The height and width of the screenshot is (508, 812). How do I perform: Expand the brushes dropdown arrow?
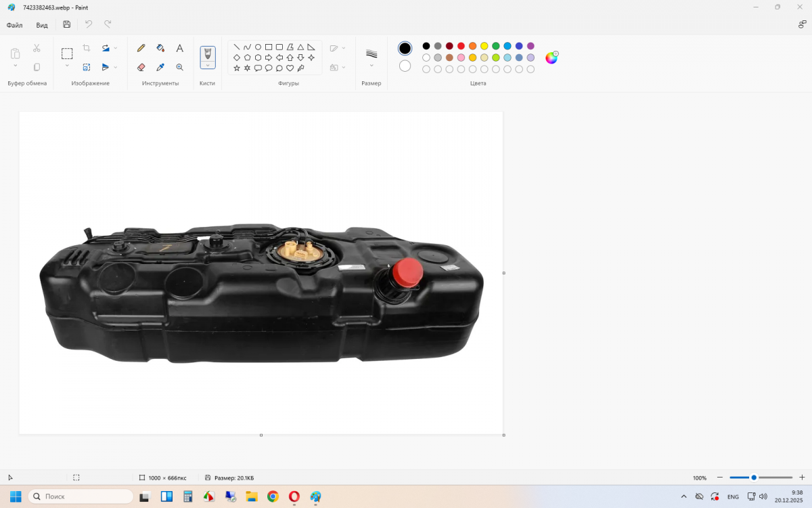pyautogui.click(x=208, y=65)
